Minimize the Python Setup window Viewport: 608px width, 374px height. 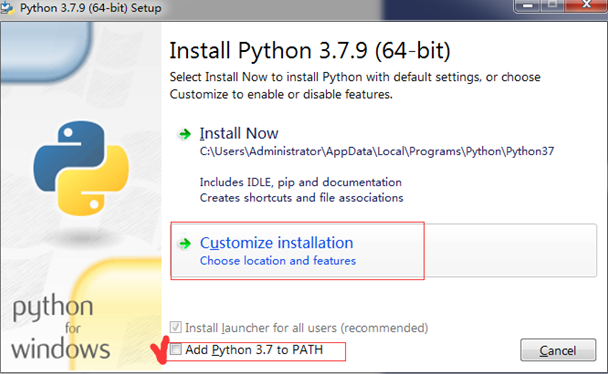pyautogui.click(x=527, y=5)
